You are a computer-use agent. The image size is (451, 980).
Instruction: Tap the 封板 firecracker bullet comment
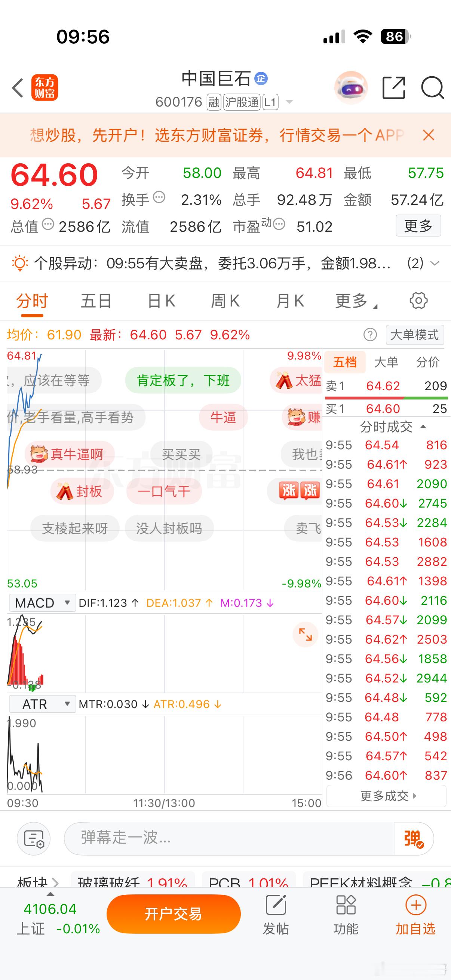point(82,491)
